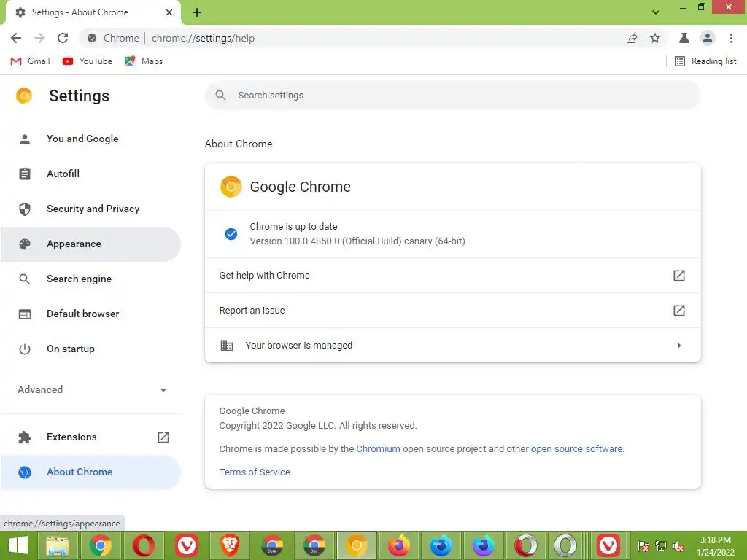This screenshot has height=560, width=747.
Task: Click external link icon for Get help
Action: (x=679, y=275)
